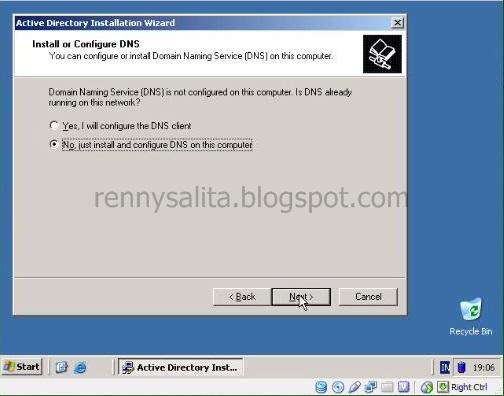
Task: Click the "Install or Configure DNS" heading
Action: 86,44
